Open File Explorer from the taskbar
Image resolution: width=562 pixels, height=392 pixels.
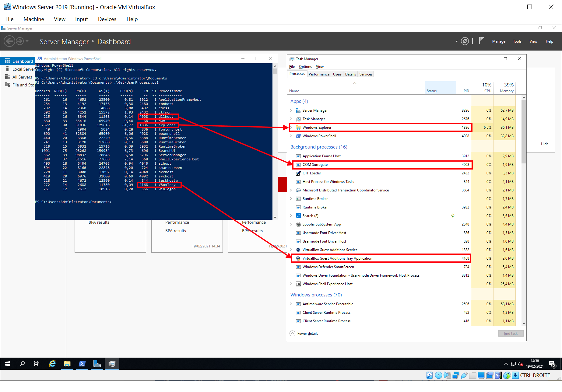(67, 364)
